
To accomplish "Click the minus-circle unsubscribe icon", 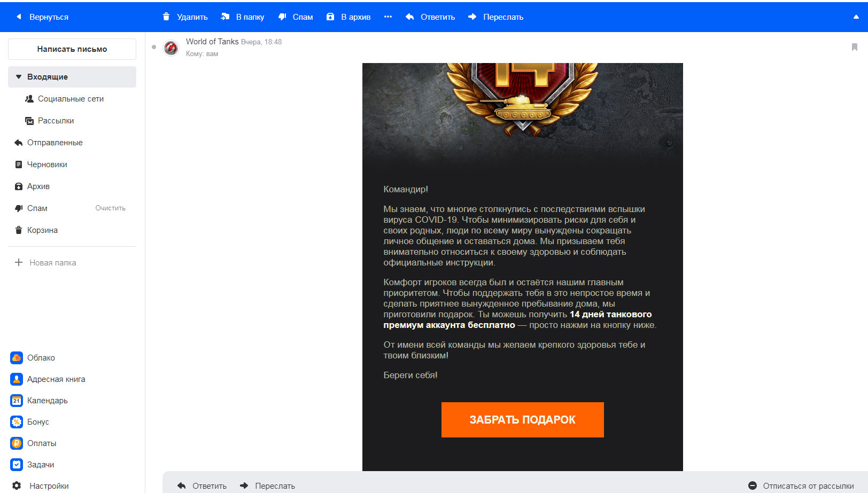I will (x=753, y=486).
